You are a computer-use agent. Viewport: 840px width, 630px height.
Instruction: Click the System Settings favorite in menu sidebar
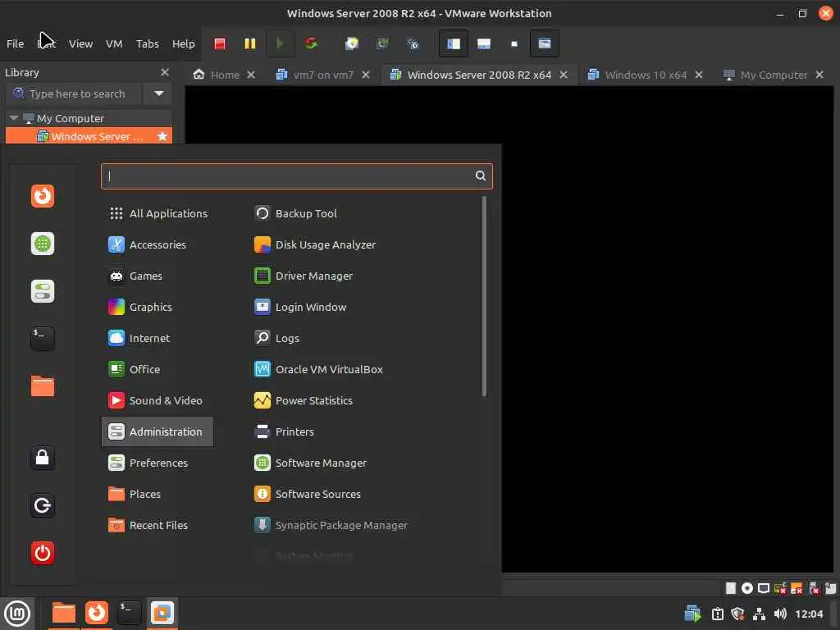pos(43,291)
